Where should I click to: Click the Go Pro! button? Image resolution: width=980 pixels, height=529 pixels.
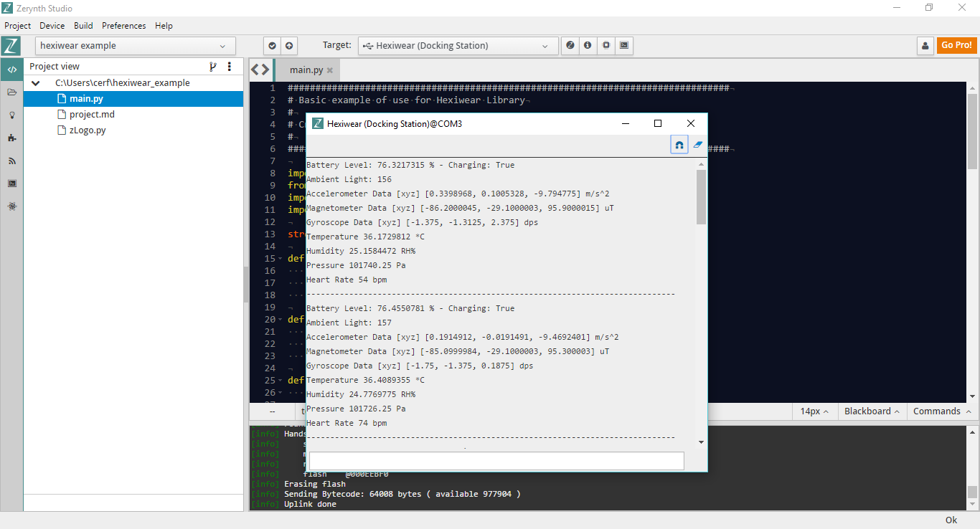click(x=957, y=45)
